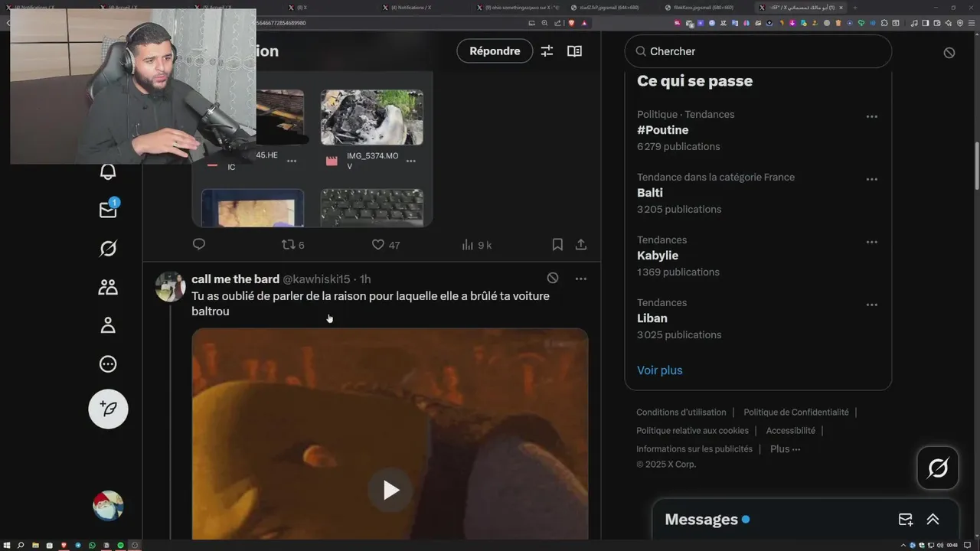Open more options for Kabylie trend
This screenshot has height=551, width=980.
[871, 242]
